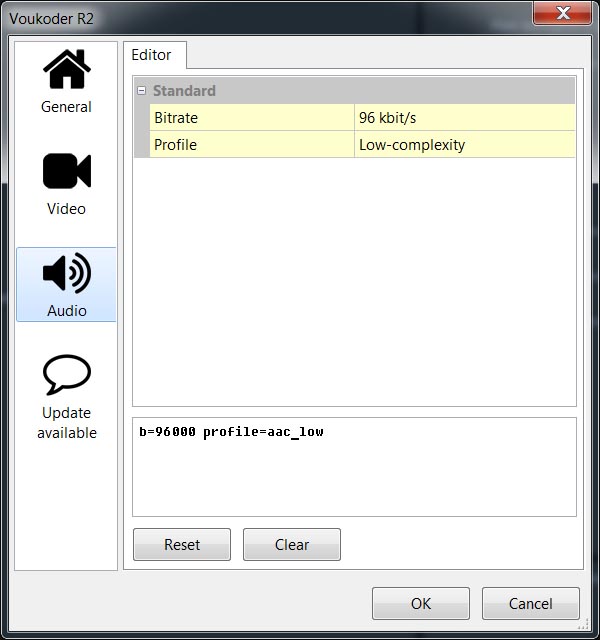The height and width of the screenshot is (640, 600).
Task: Close the Voukoder R2 window
Action: tap(563, 13)
